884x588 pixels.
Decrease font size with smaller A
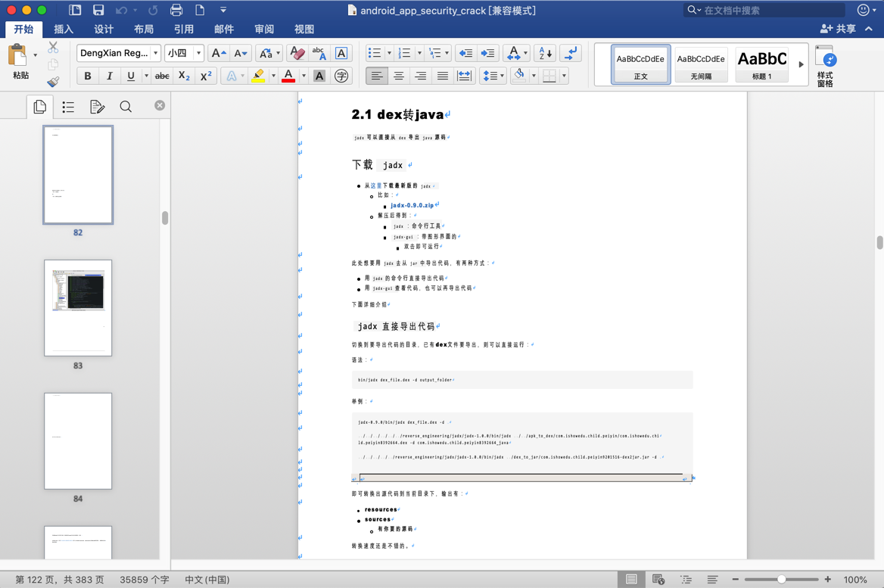coord(241,53)
